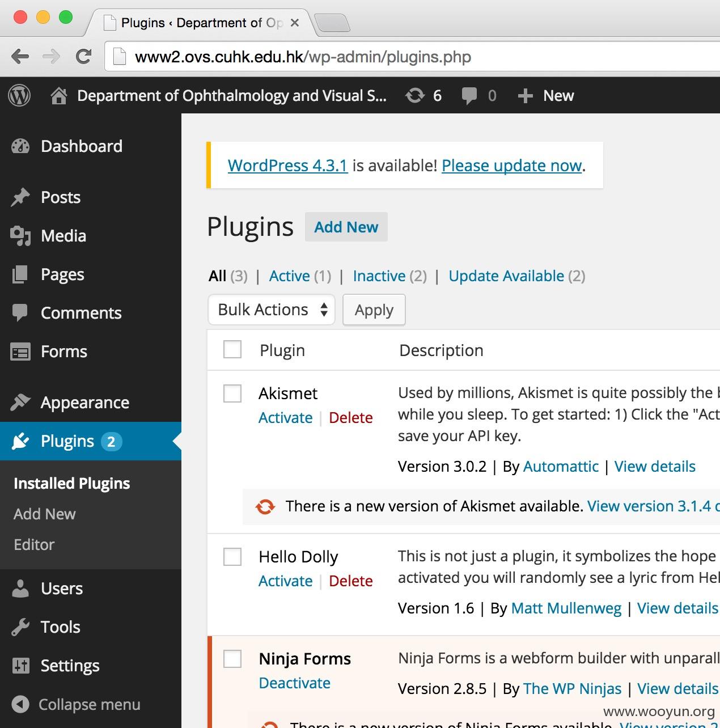Deactivate the Ninja Forms plugin
The width and height of the screenshot is (720, 728).
click(295, 683)
